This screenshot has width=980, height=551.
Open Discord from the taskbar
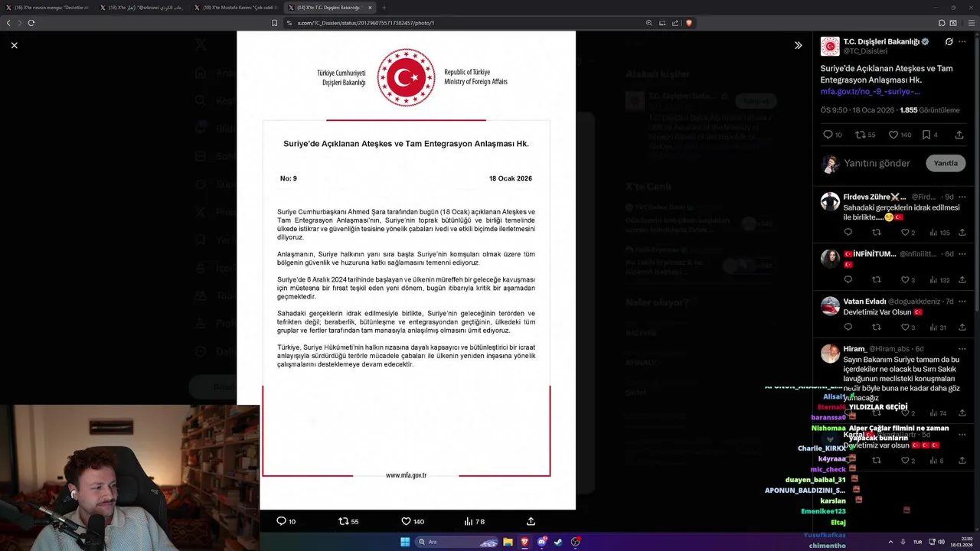point(541,542)
